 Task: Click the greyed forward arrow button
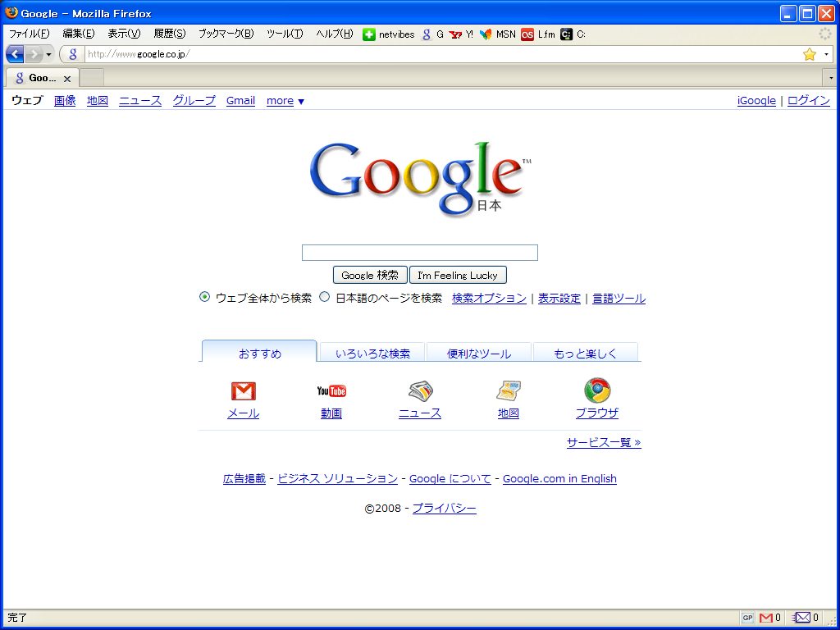click(x=34, y=54)
